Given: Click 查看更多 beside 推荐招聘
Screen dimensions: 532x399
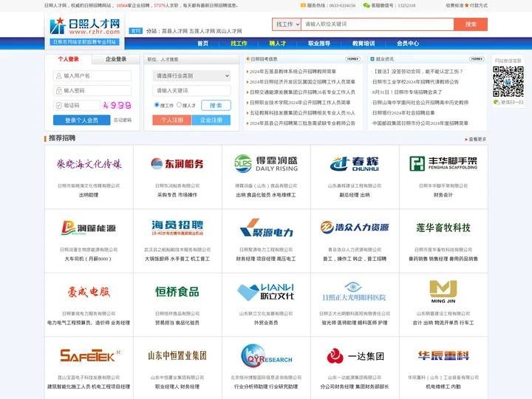Looking at the screenshot, I should pos(476,139).
